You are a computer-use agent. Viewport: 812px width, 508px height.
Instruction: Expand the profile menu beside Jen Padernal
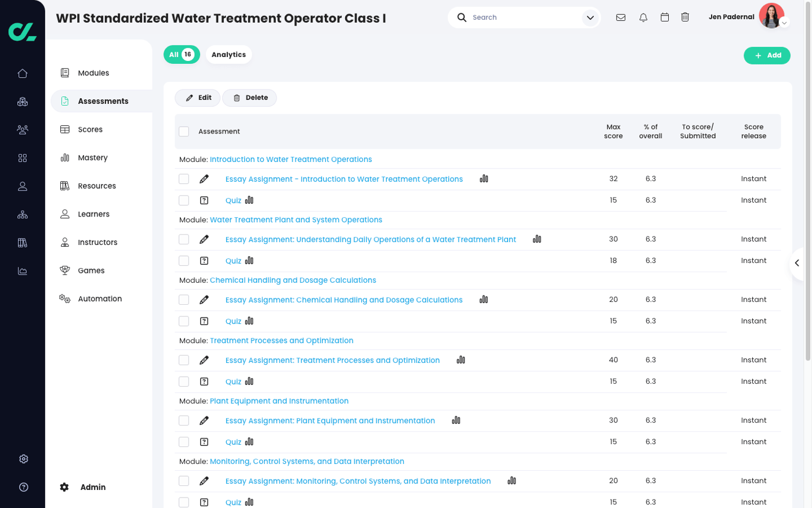pos(785,23)
